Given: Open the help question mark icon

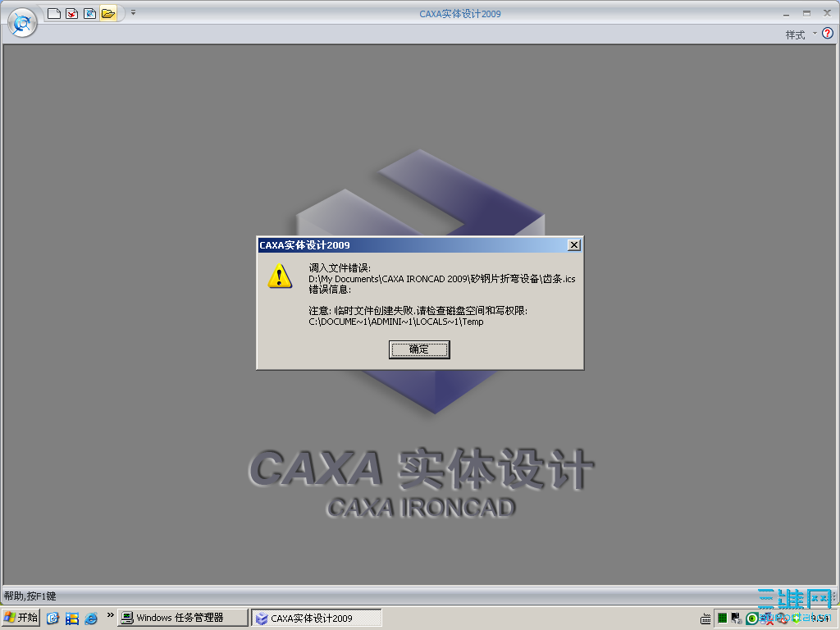Looking at the screenshot, I should 828,34.
